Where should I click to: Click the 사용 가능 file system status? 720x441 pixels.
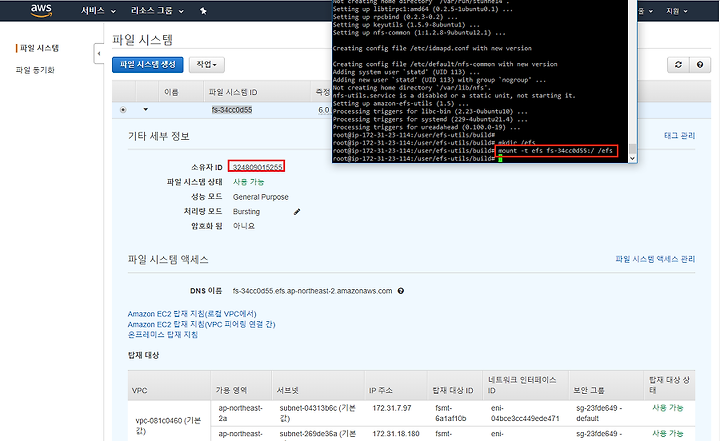tap(248, 182)
